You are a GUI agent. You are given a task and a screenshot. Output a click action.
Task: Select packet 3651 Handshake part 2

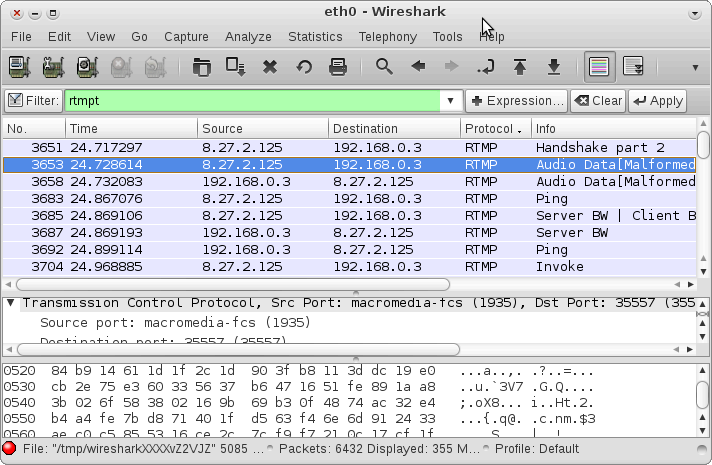click(349, 148)
